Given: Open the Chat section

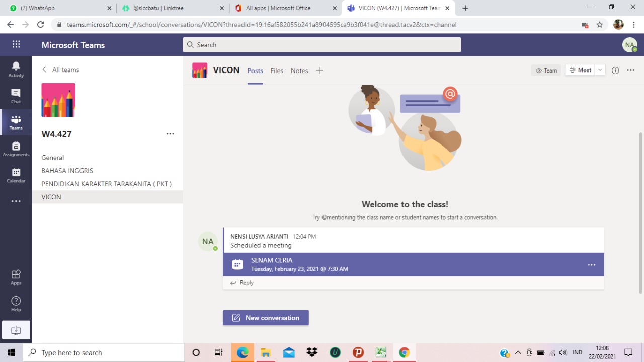Looking at the screenshot, I should click(16, 96).
